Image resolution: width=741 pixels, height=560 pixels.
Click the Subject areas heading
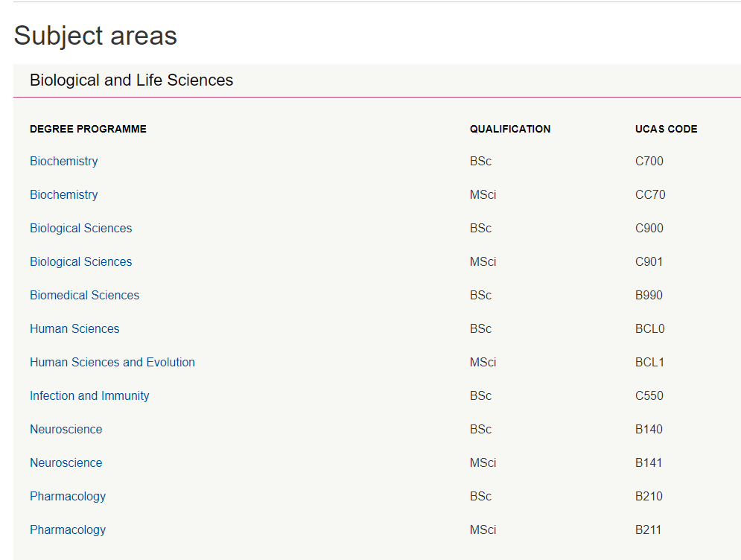coord(95,36)
